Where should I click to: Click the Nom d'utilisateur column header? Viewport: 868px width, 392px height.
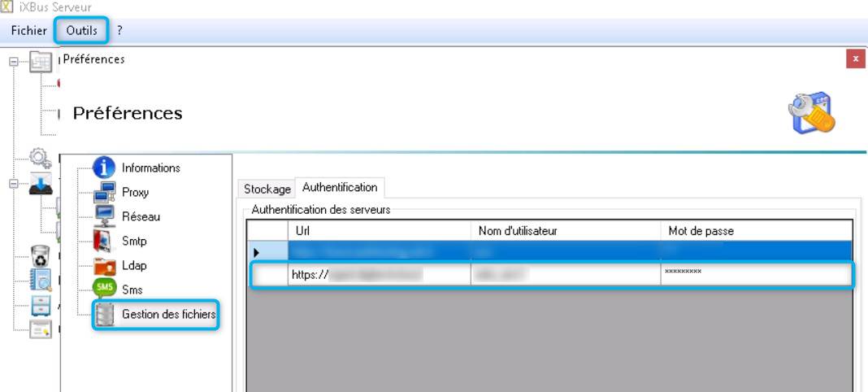point(566,231)
